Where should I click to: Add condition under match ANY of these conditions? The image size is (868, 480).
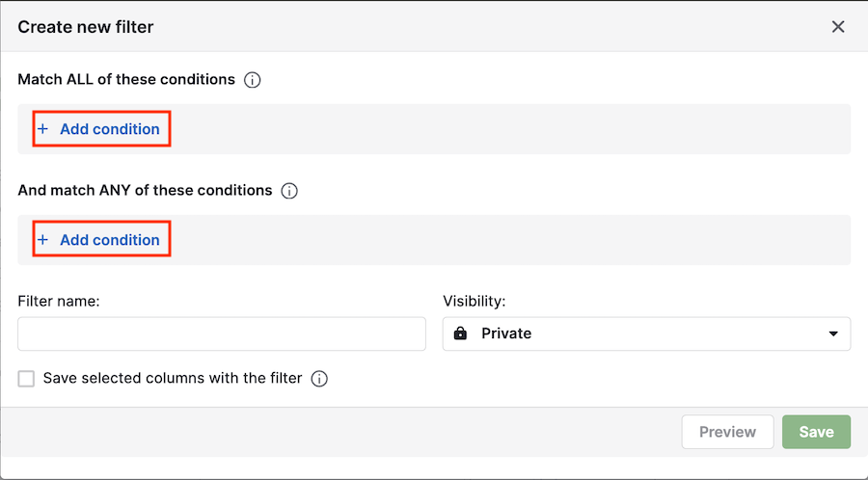109,240
